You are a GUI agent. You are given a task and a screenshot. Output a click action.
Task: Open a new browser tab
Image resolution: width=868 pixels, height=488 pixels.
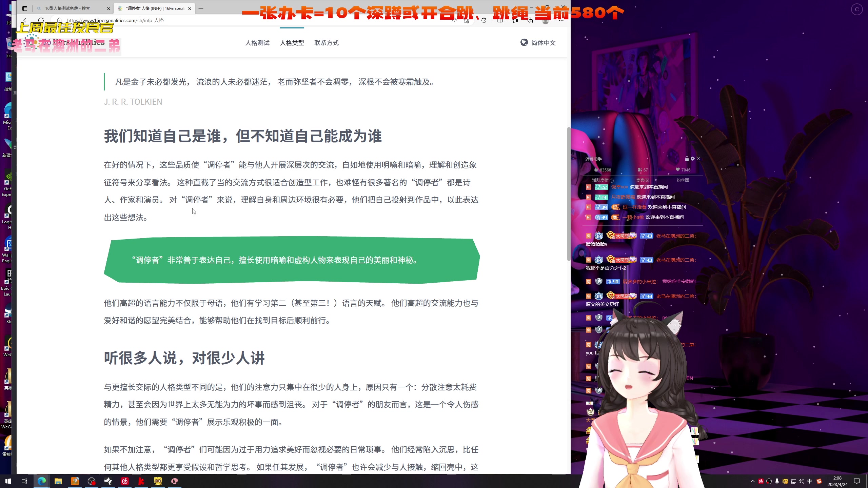201,8
